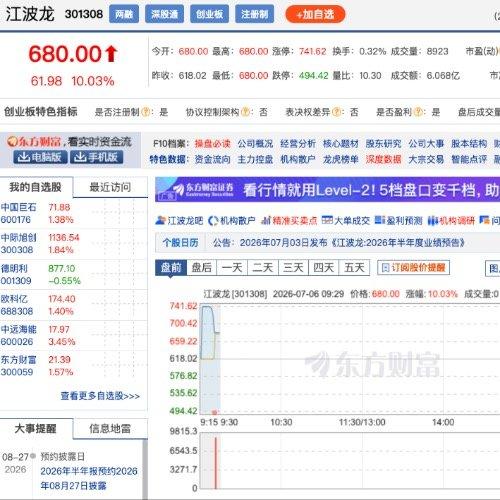
Task: Open help icon next to 表决权差异
Action: [337, 112]
